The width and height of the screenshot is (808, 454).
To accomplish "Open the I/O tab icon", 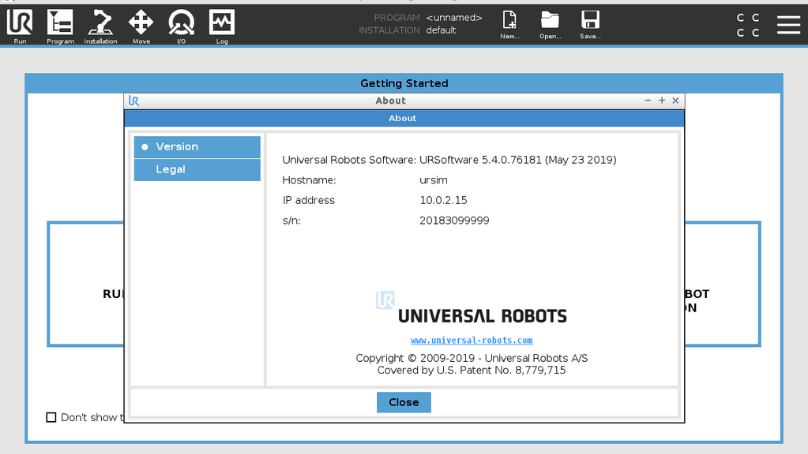I will point(181,26).
